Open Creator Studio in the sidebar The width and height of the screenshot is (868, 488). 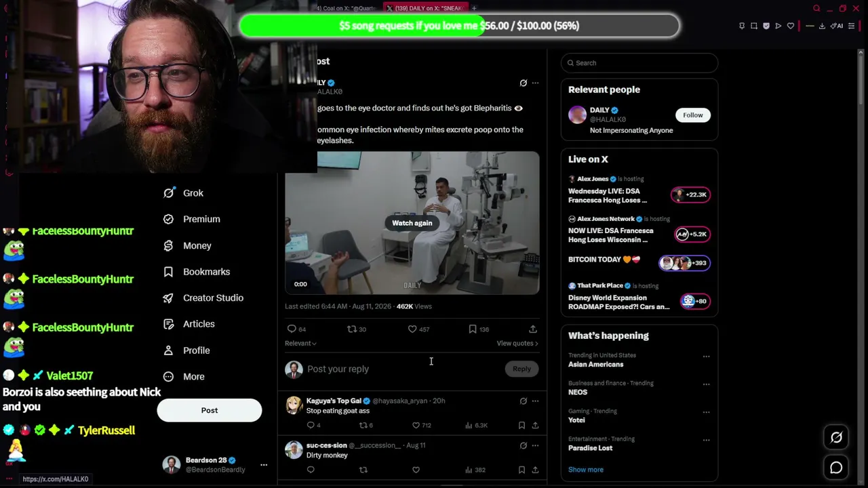[x=203, y=298]
